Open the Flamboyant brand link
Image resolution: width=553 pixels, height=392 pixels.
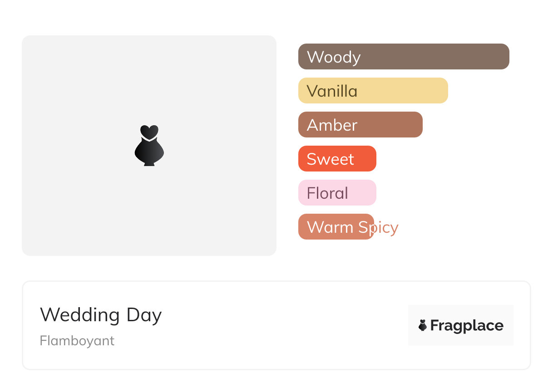tap(77, 341)
